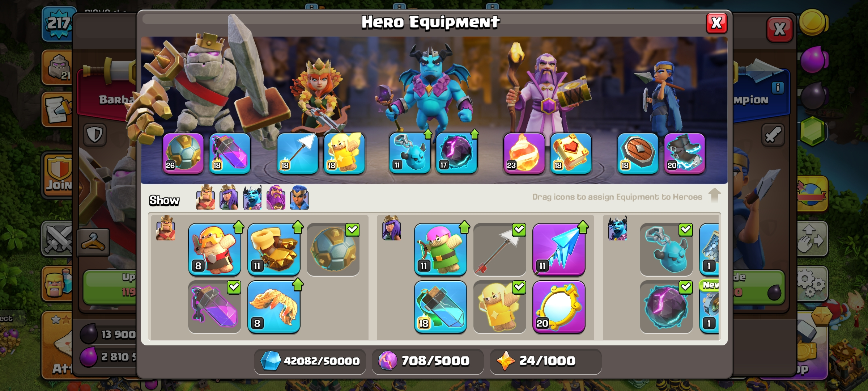868x391 pixels.
Task: Choose the Frozen Arrow equipment level 11
Action: pos(559,249)
